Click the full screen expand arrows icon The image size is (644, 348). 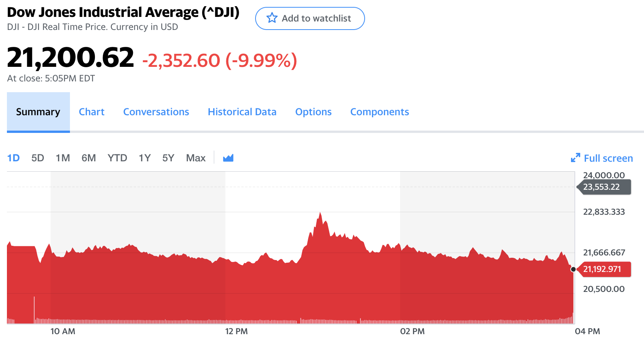click(575, 158)
